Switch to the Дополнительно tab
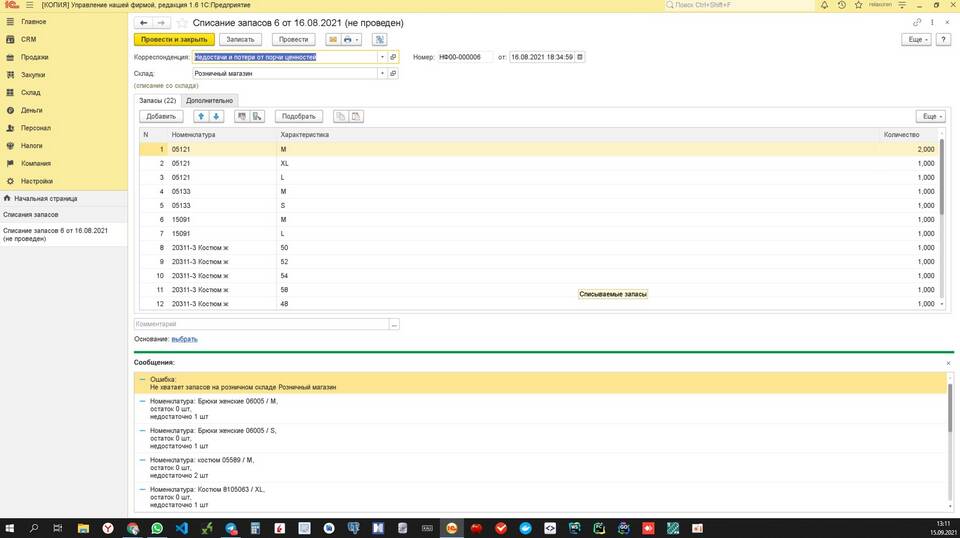The image size is (960, 538). (x=210, y=100)
